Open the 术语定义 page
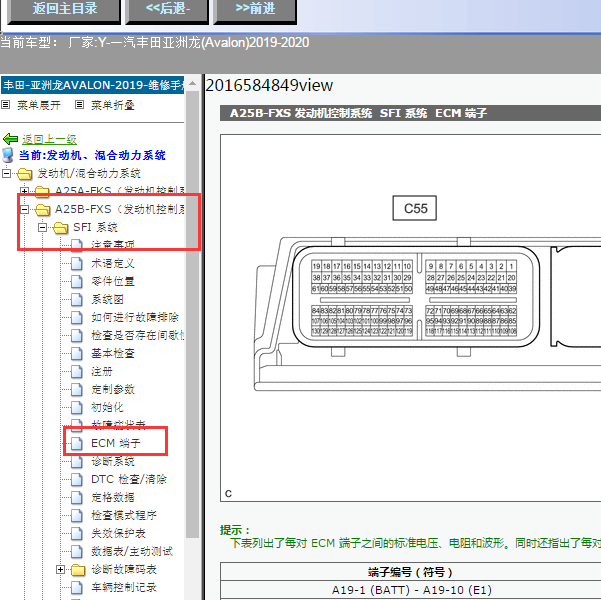 pos(113,263)
